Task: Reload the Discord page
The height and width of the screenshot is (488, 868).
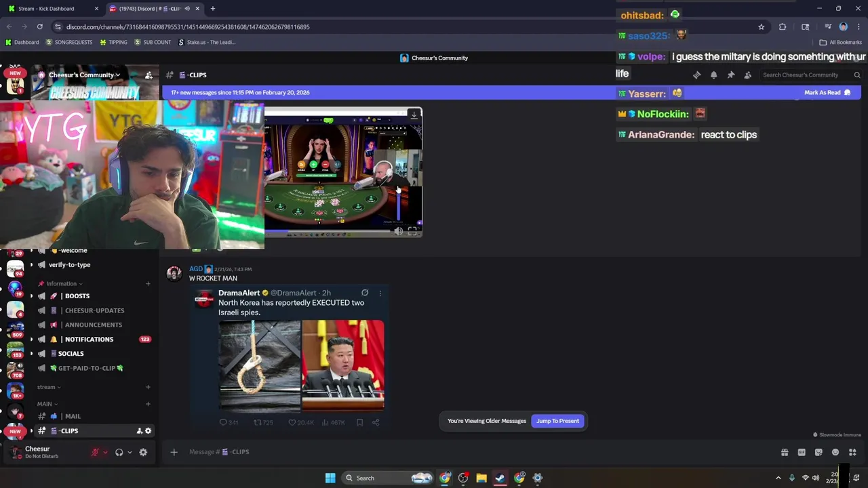Action: (x=39, y=27)
